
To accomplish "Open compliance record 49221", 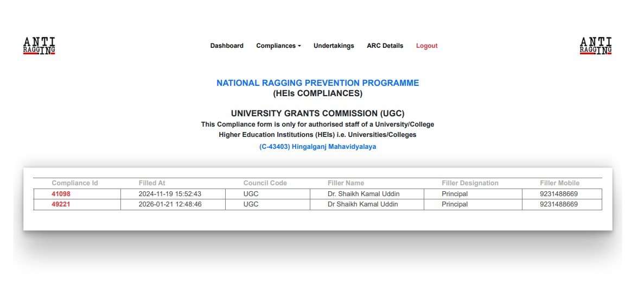I will 61,204.
